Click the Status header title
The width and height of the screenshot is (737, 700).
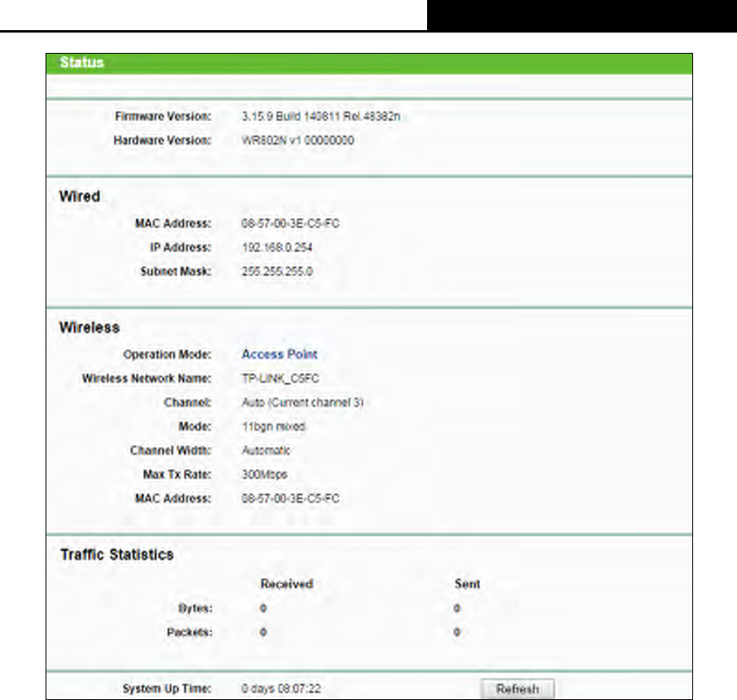click(82, 63)
